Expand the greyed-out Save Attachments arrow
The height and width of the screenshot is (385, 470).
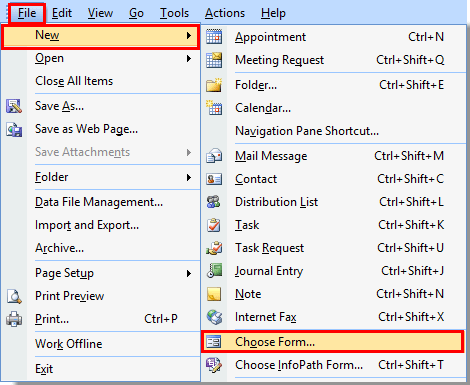pos(189,152)
